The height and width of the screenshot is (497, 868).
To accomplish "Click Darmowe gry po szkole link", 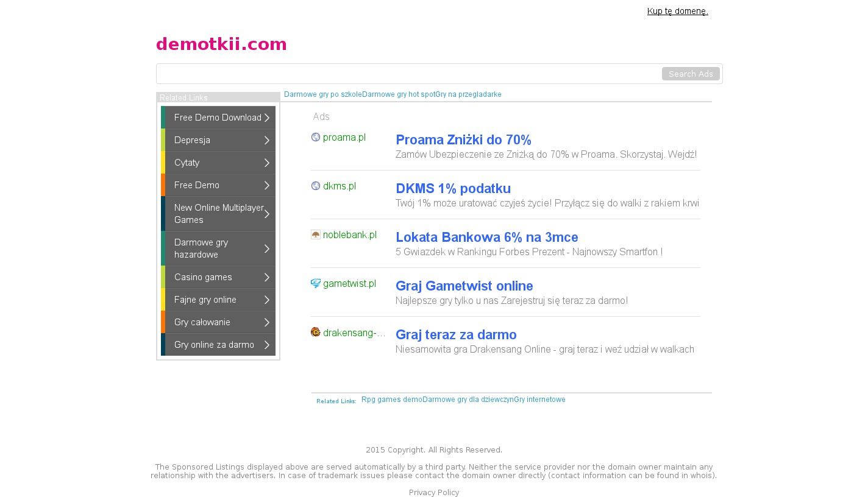I will [323, 94].
